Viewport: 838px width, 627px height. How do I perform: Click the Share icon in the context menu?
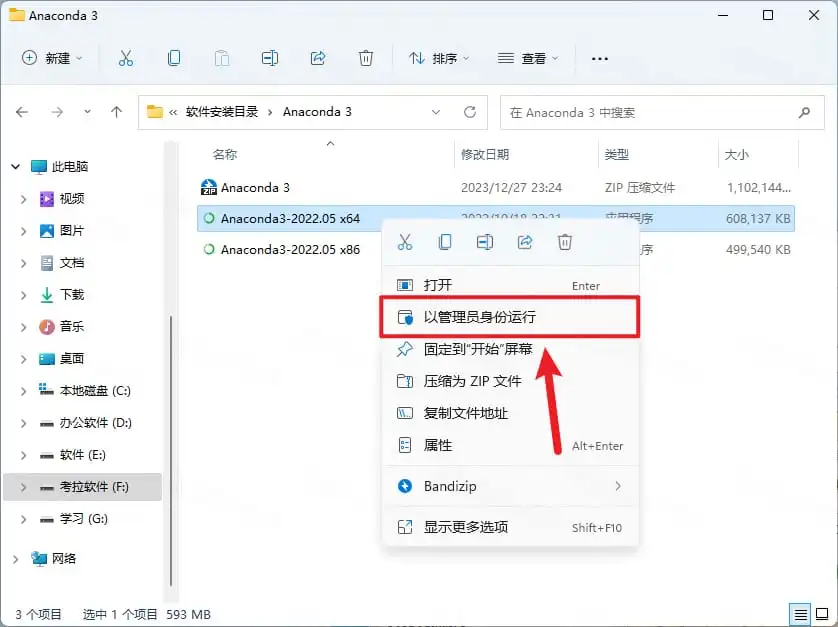[525, 242]
